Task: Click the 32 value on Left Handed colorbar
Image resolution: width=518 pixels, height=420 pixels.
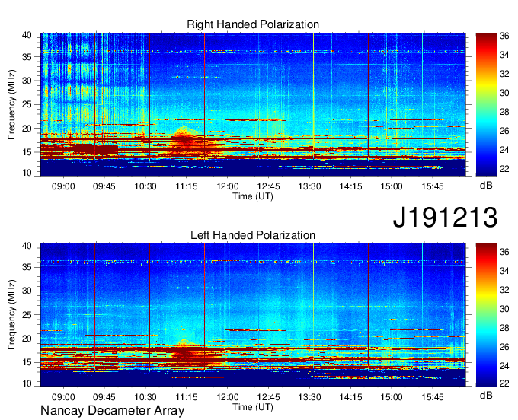Action: [x=504, y=290]
